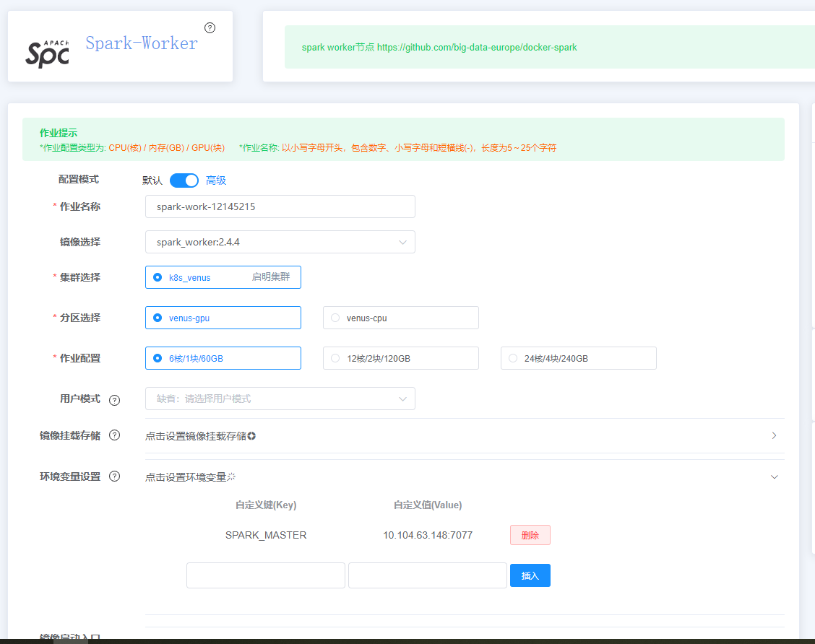815x644 pixels.
Task: Select the k8s_venus 启明集群 cluster option
Action: click(x=223, y=277)
